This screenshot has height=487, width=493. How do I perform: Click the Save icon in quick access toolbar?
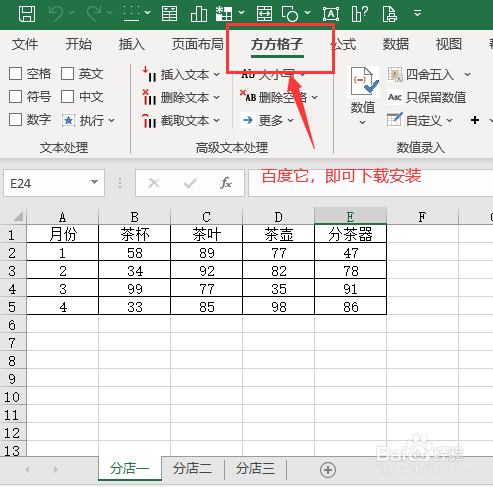pos(27,14)
